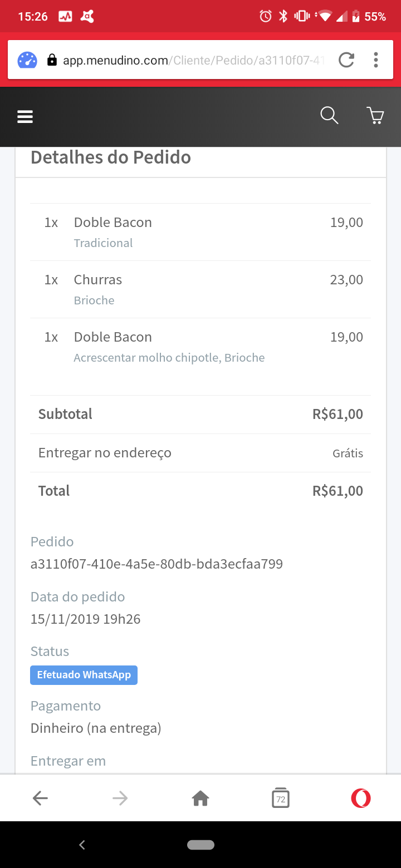This screenshot has height=868, width=401.
Task: Tap the padlock site security icon
Action: click(52, 60)
